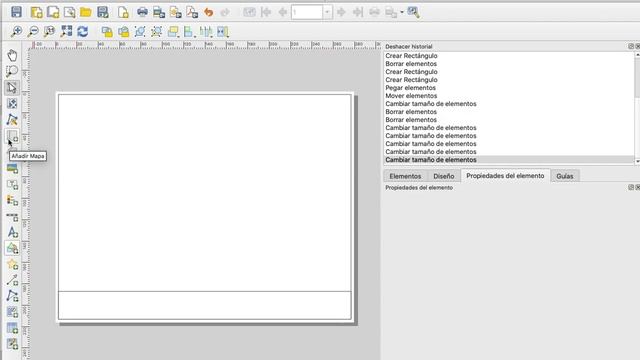The image size is (640, 360).
Task: Toggle atlas preview
Action: click(x=249, y=12)
